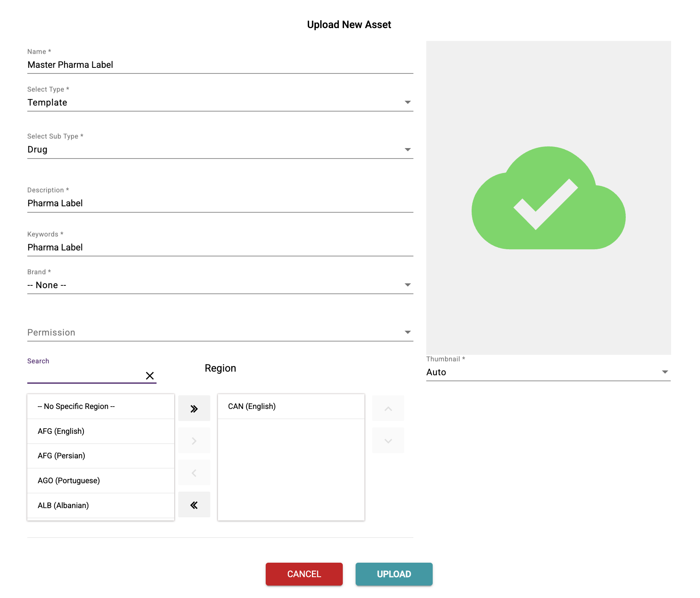Focus the Name text field

[x=220, y=65]
